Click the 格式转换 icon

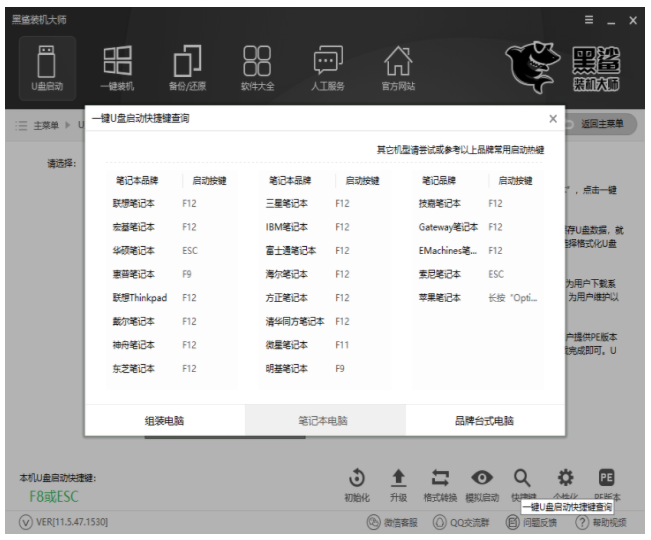point(439,478)
